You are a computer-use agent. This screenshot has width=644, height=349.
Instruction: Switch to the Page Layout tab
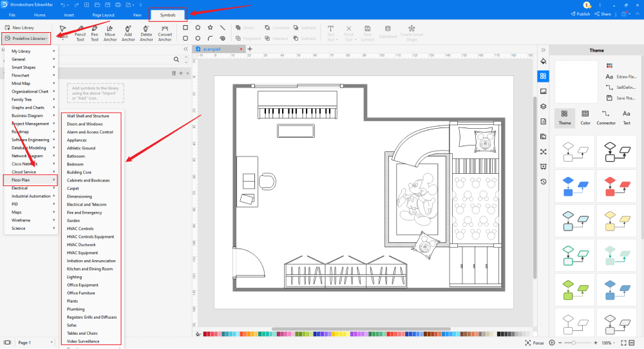coord(103,15)
